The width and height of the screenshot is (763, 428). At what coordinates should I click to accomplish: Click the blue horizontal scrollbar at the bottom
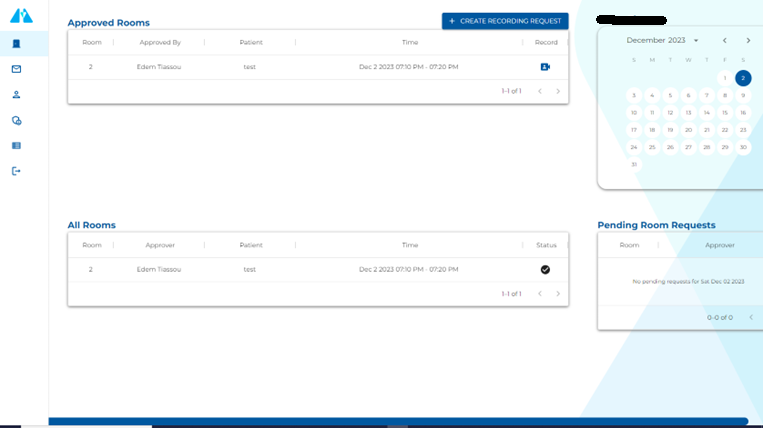coord(398,422)
